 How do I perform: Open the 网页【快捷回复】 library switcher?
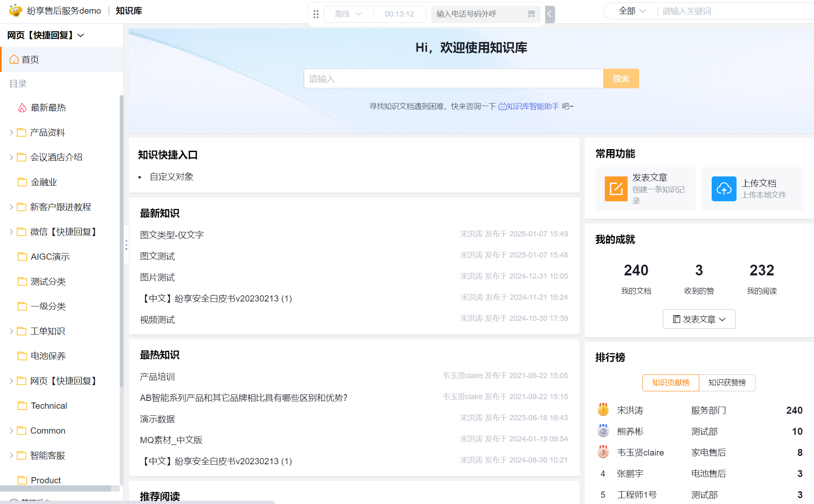[x=46, y=35]
